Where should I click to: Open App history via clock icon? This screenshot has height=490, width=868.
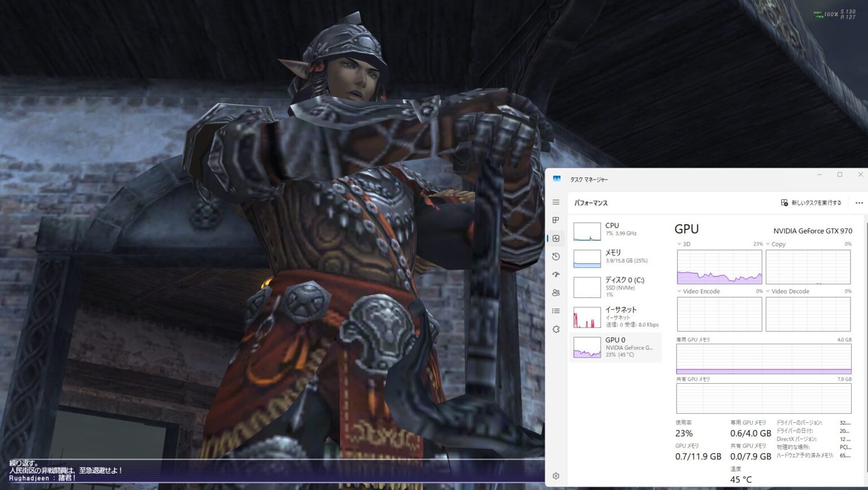pyautogui.click(x=555, y=257)
